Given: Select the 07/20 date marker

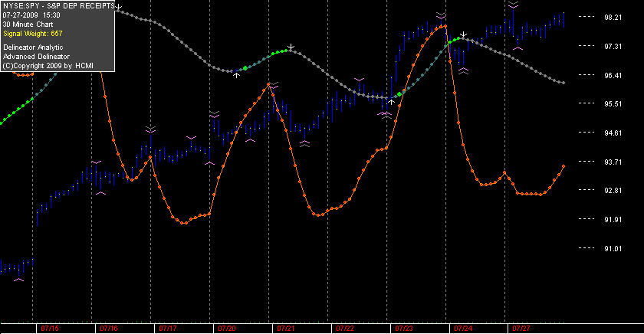Looking at the screenshot, I should click(227, 329).
